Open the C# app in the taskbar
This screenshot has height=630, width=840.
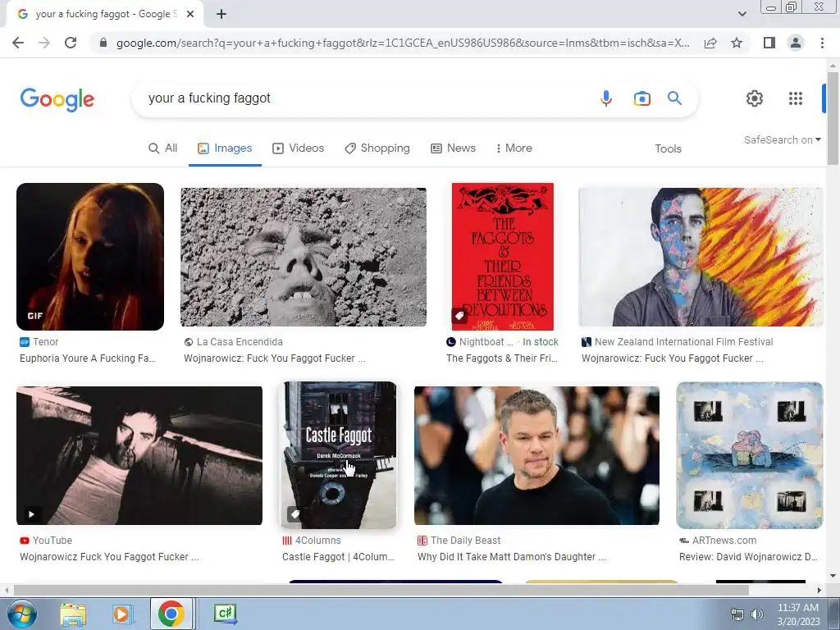pyautogui.click(x=225, y=614)
